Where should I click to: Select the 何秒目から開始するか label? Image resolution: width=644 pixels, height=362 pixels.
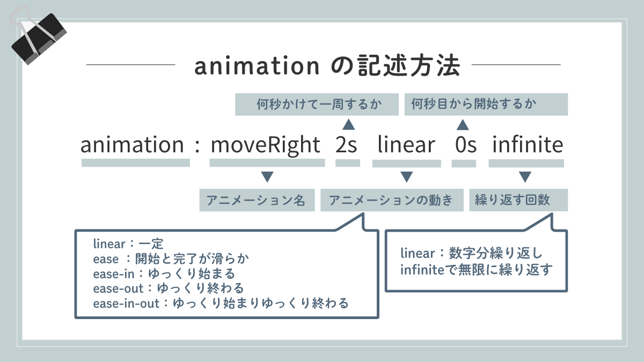[x=486, y=105]
